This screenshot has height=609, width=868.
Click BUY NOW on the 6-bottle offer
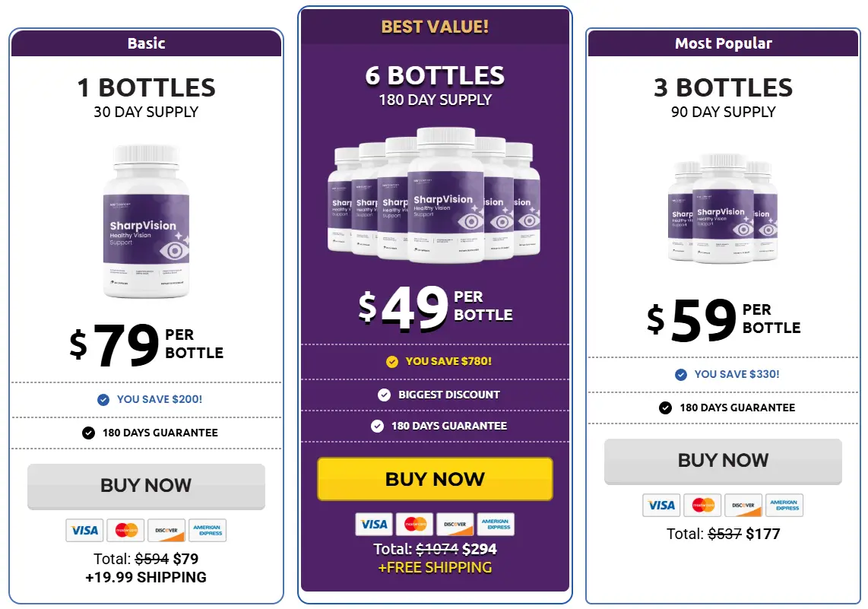[x=435, y=478]
